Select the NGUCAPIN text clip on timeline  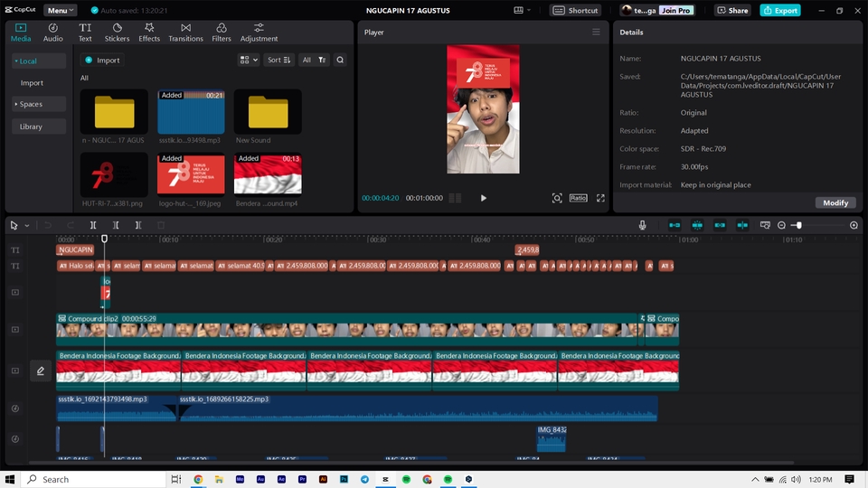[75, 250]
